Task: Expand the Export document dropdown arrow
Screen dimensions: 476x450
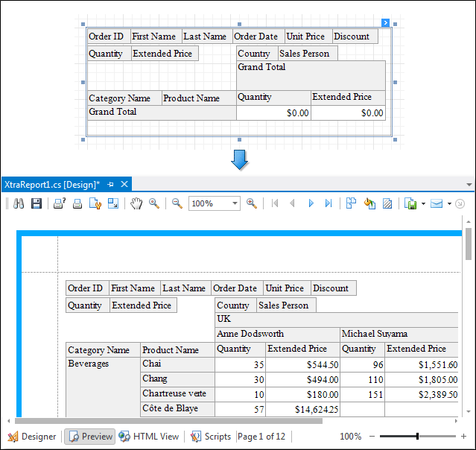Action: (423, 203)
